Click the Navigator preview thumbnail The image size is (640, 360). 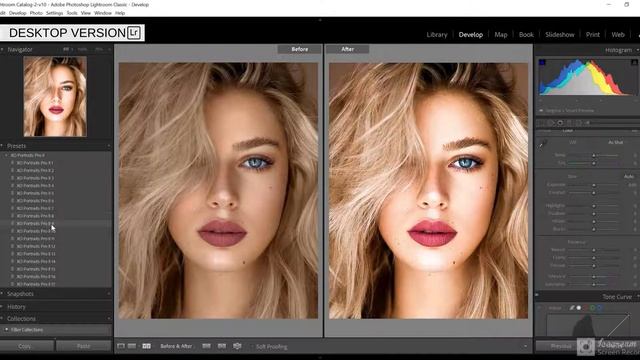[55, 96]
